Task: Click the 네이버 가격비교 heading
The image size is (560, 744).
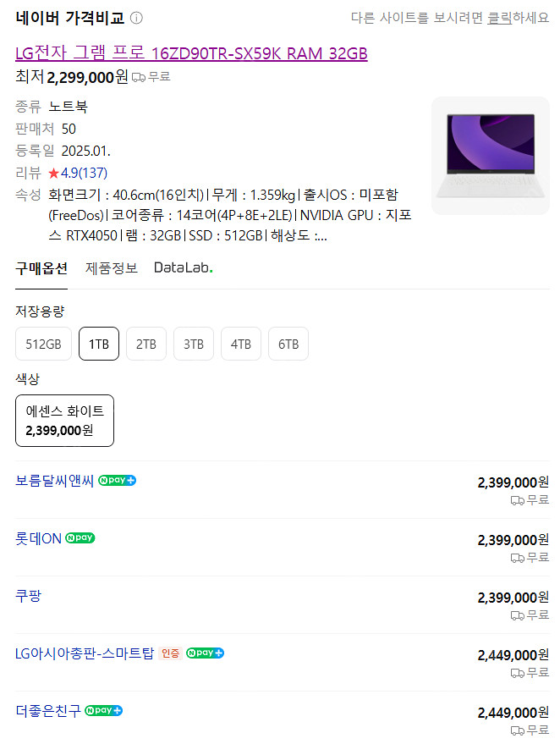Action: (x=69, y=18)
